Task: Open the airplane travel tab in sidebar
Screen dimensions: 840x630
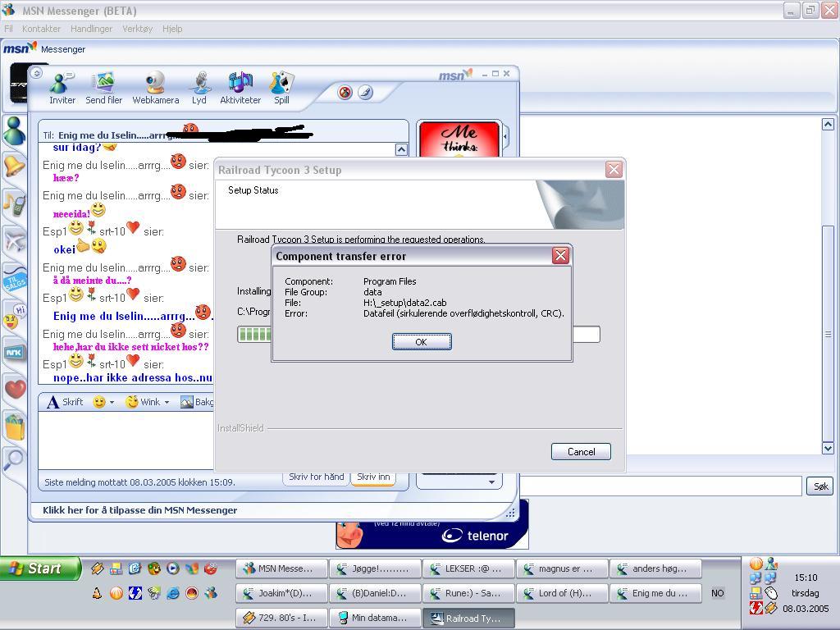Action: [14, 240]
